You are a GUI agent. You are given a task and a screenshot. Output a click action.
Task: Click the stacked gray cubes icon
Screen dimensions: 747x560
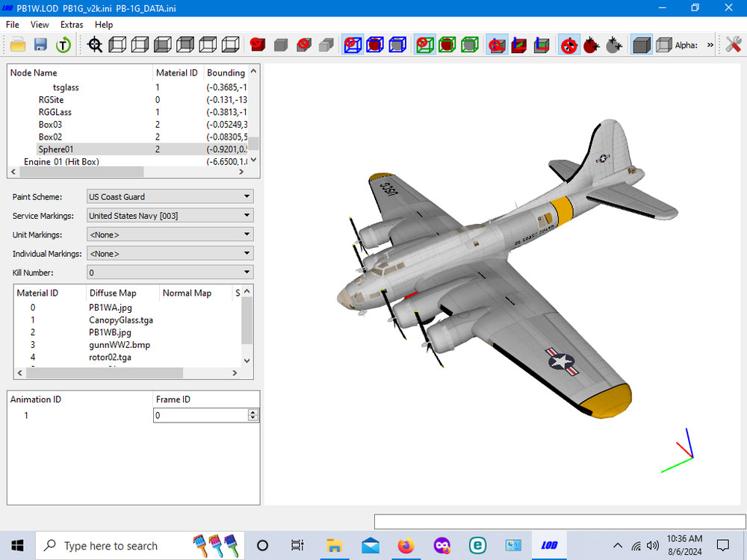click(x=326, y=46)
